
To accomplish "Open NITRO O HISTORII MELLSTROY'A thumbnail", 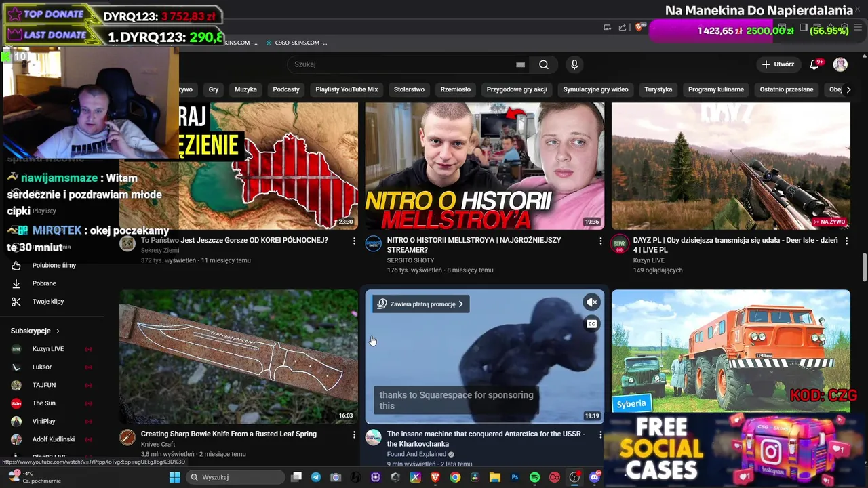I will coord(484,166).
